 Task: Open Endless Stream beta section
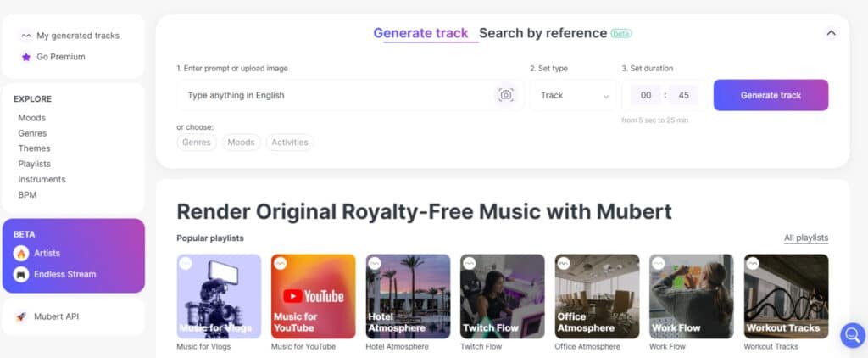(x=64, y=274)
